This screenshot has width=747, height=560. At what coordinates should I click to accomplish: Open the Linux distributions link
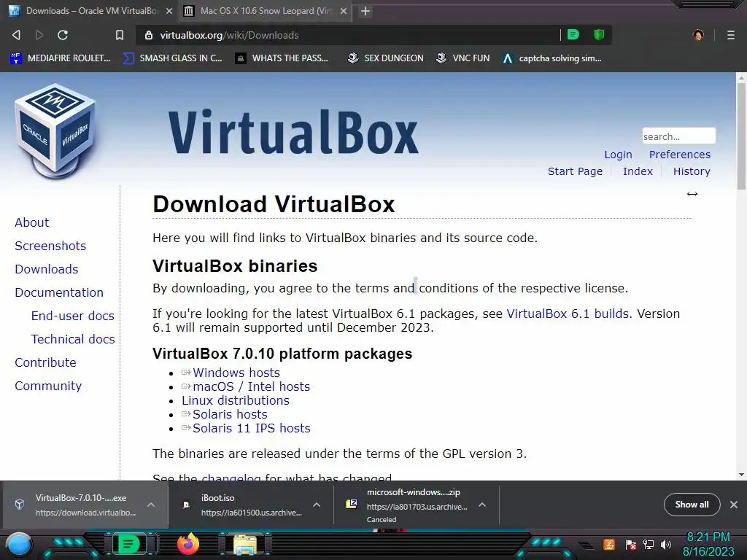(x=236, y=400)
